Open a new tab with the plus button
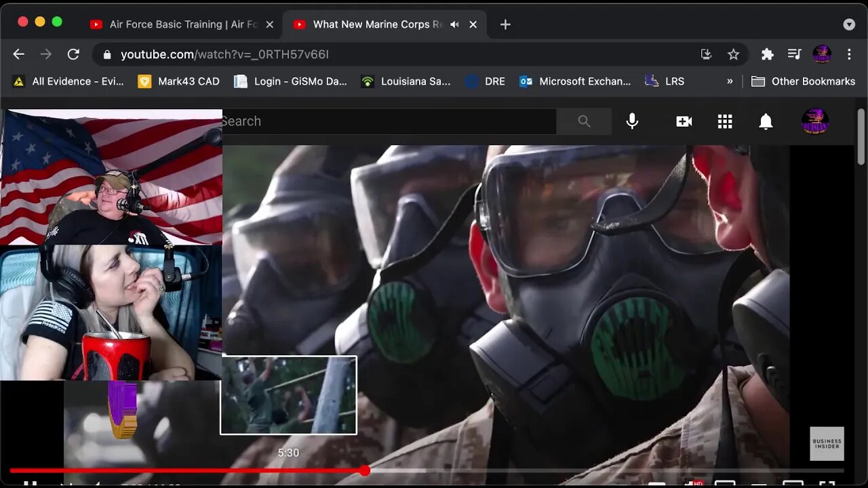This screenshot has width=868, height=488. click(505, 24)
